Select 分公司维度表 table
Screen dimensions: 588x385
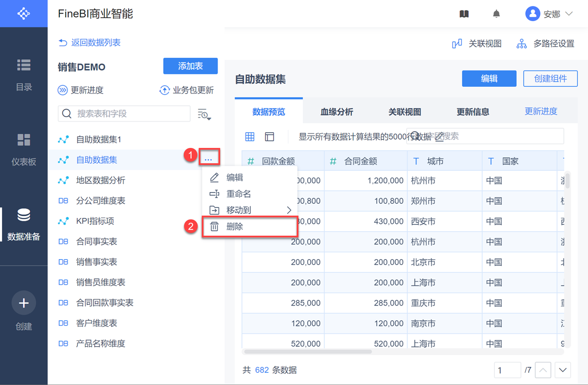[x=100, y=201]
